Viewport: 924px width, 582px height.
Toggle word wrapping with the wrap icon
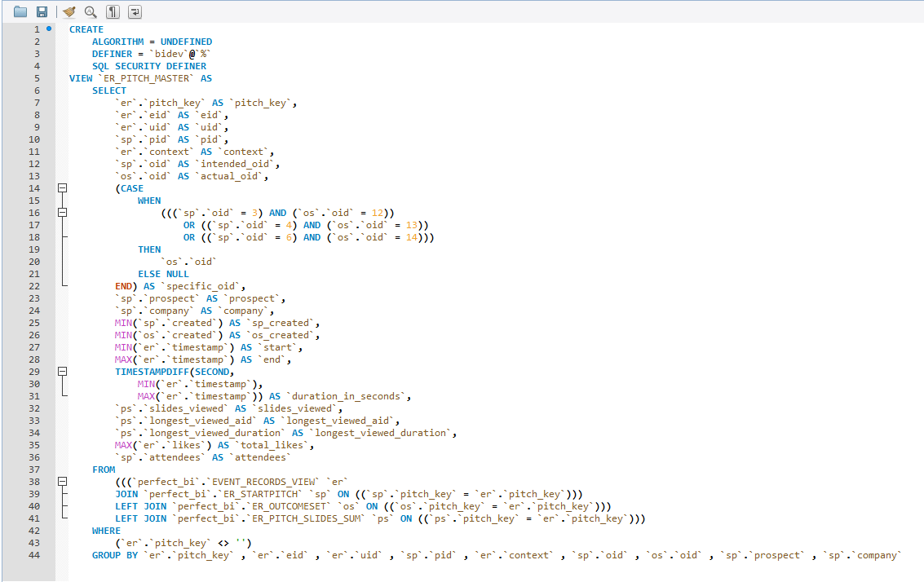(133, 11)
